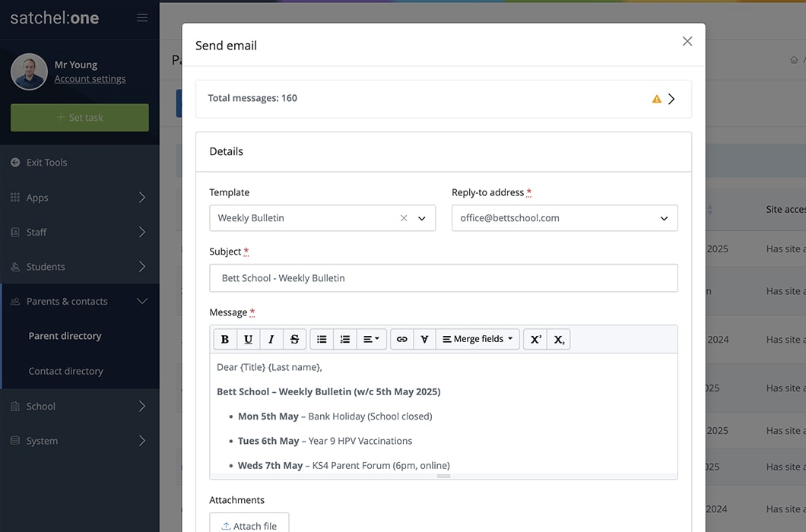This screenshot has width=806, height=532.
Task: Apply strikethrough formatting in message editor
Action: (294, 339)
